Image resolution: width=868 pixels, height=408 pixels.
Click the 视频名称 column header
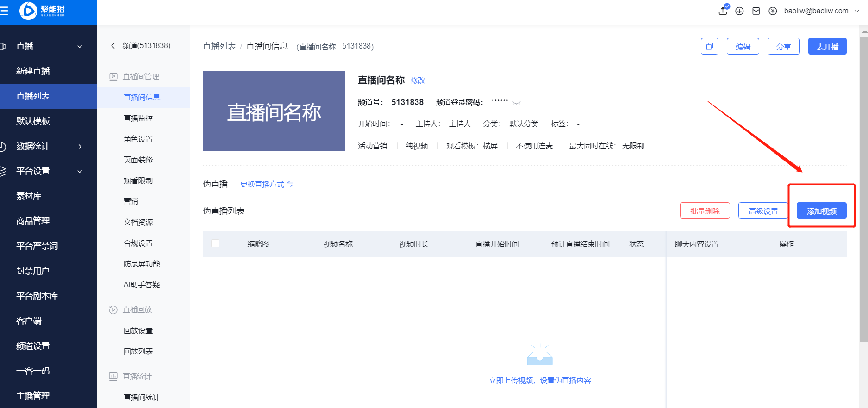338,244
